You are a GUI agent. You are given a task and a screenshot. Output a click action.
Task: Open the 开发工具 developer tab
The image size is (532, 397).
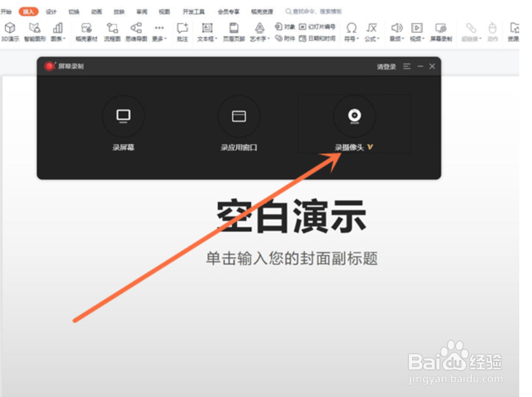pos(194,11)
